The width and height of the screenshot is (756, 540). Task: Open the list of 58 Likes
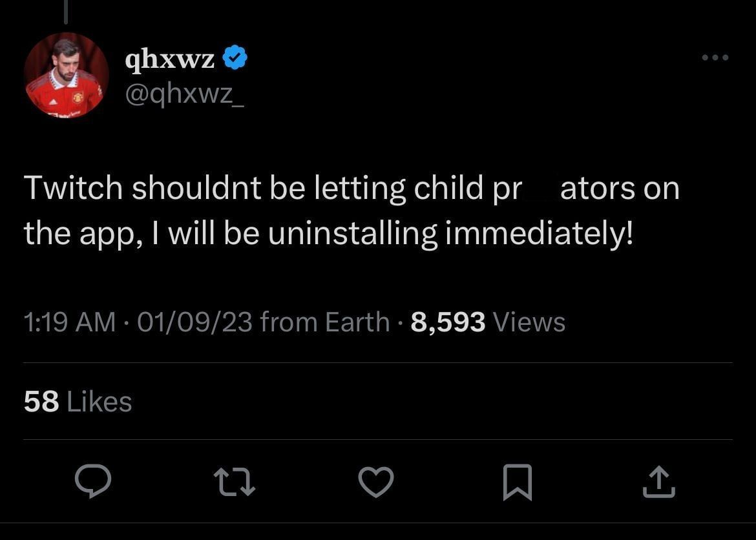point(76,401)
